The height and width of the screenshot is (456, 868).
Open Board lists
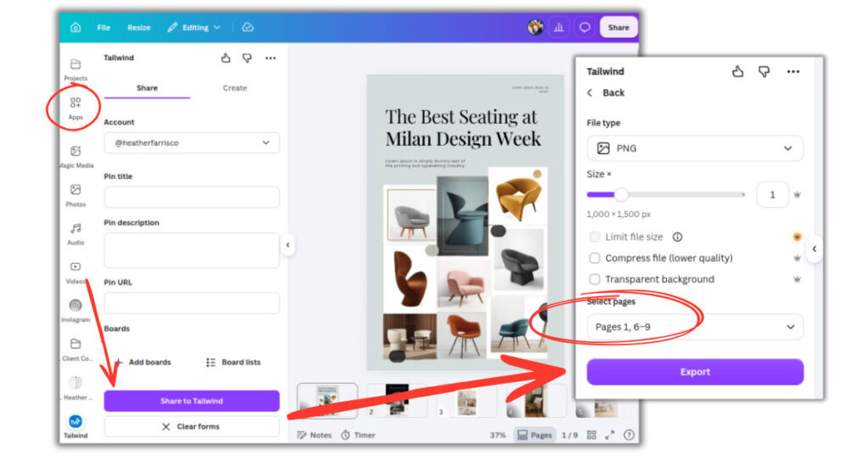(x=233, y=362)
